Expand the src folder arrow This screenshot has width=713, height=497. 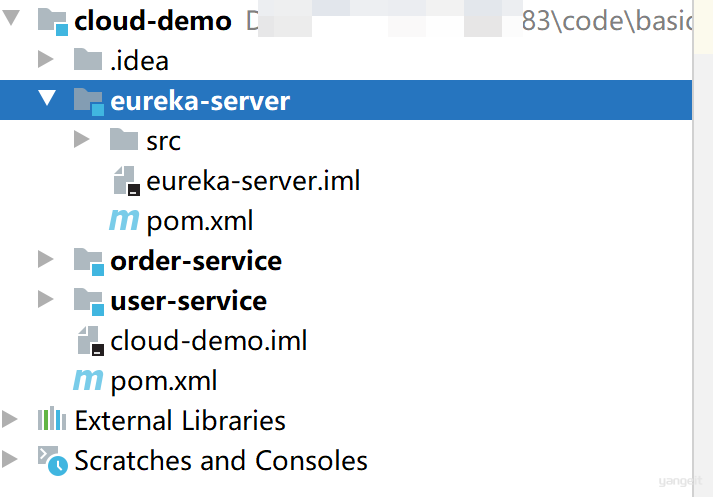point(81,140)
